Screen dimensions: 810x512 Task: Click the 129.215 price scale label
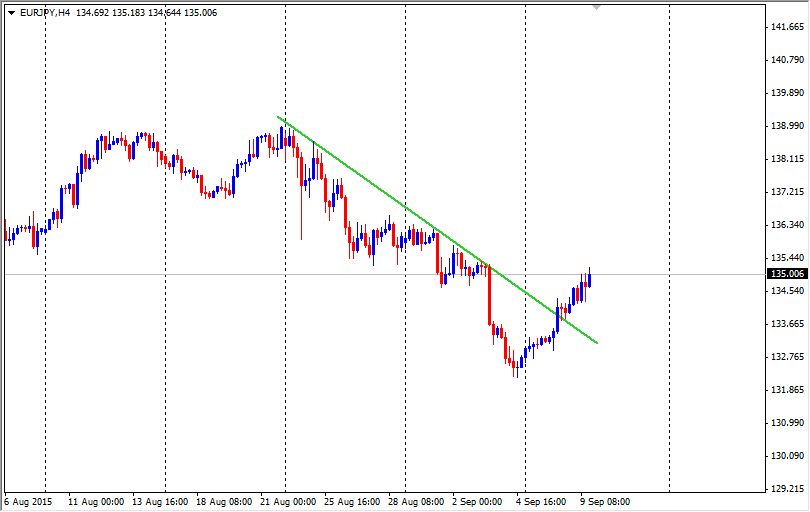pos(787,489)
